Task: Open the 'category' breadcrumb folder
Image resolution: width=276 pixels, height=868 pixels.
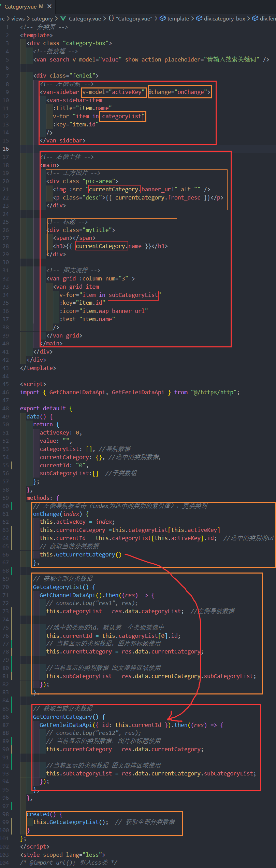Action: [x=42, y=19]
